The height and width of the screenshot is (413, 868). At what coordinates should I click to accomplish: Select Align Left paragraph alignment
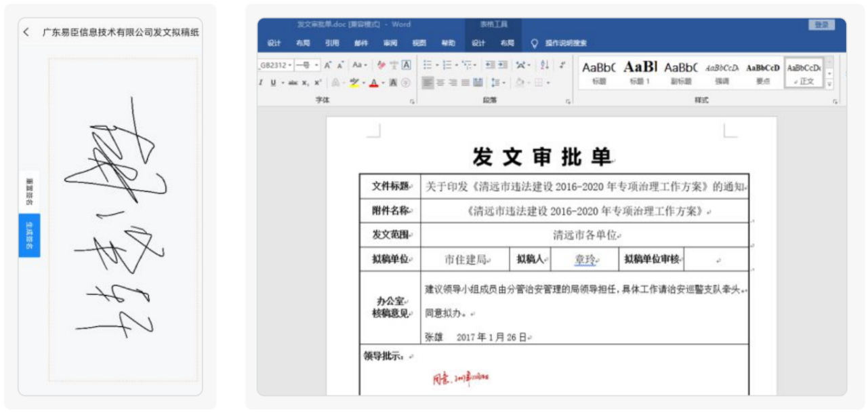coord(428,83)
